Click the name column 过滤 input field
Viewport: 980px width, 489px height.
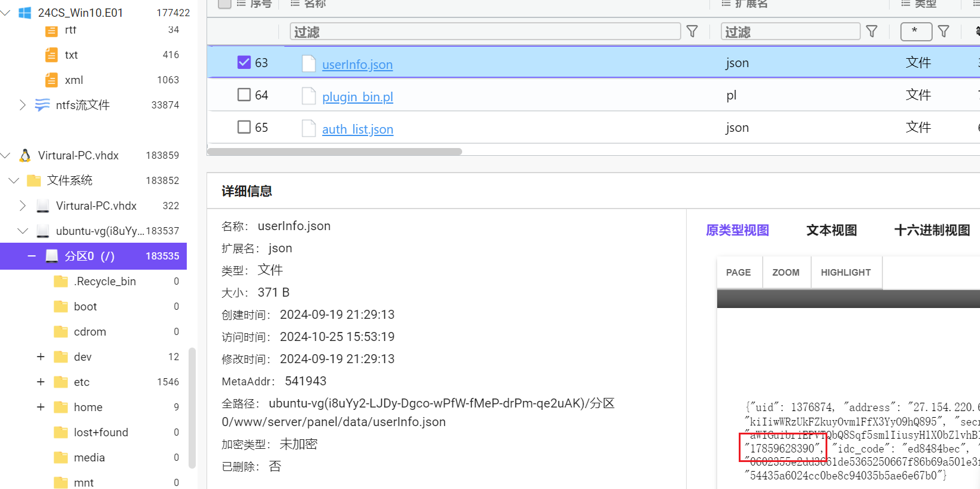coord(485,31)
